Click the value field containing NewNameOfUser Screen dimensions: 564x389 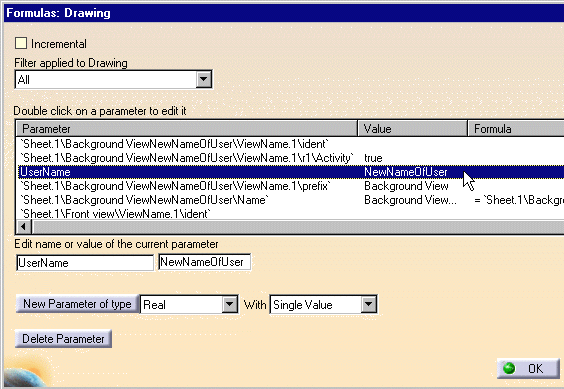[204, 262]
